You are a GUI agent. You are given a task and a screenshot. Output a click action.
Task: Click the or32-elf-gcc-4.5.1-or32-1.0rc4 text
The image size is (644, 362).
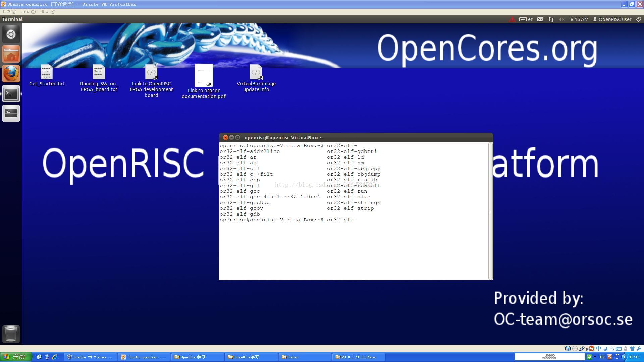270,197
